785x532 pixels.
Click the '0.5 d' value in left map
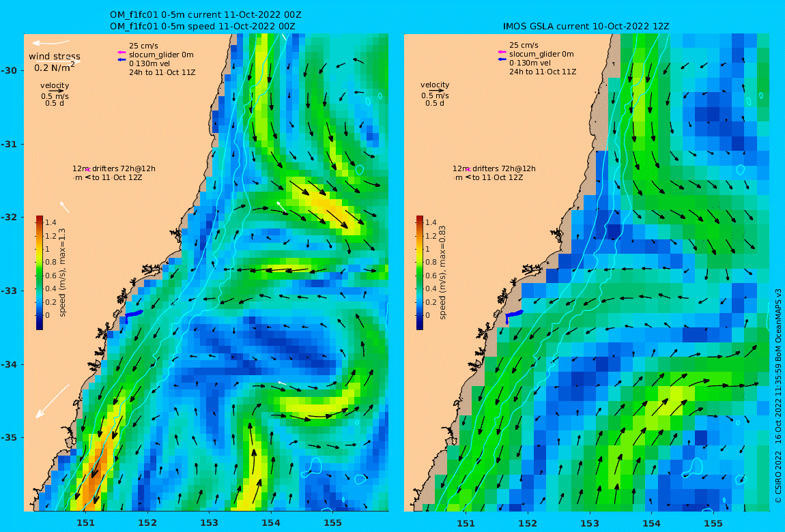(x=55, y=104)
